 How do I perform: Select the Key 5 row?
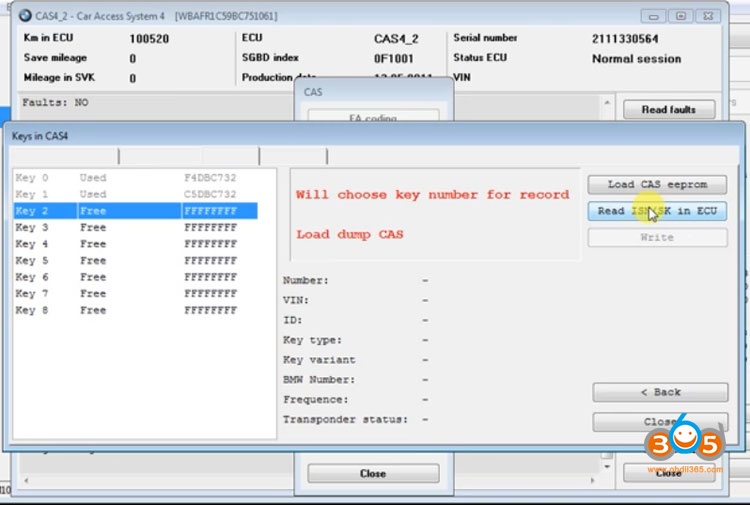[135, 261]
